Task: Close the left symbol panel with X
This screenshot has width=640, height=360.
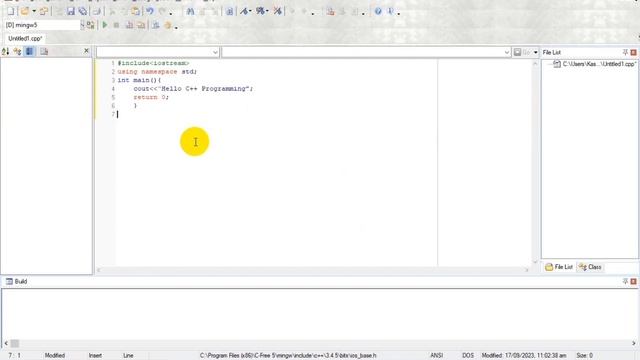Action: tap(86, 51)
